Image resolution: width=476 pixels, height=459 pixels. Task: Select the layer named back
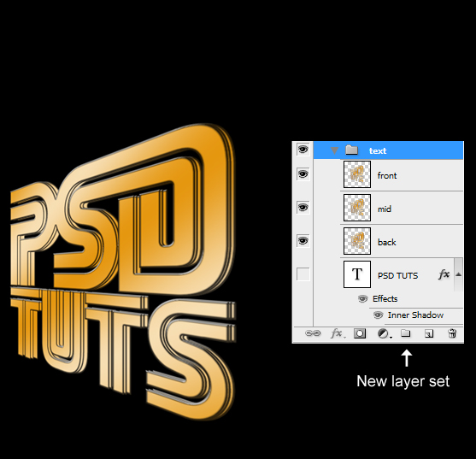click(387, 242)
